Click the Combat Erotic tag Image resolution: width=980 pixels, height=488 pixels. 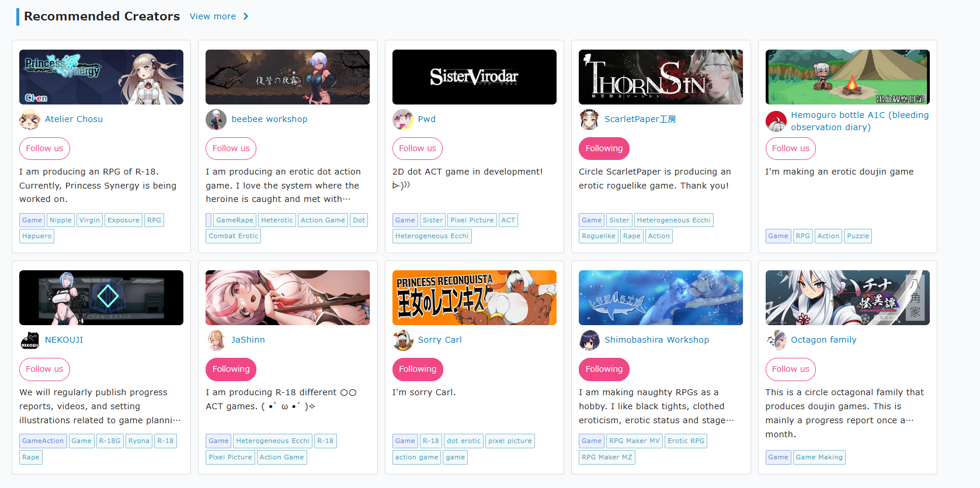pos(233,236)
